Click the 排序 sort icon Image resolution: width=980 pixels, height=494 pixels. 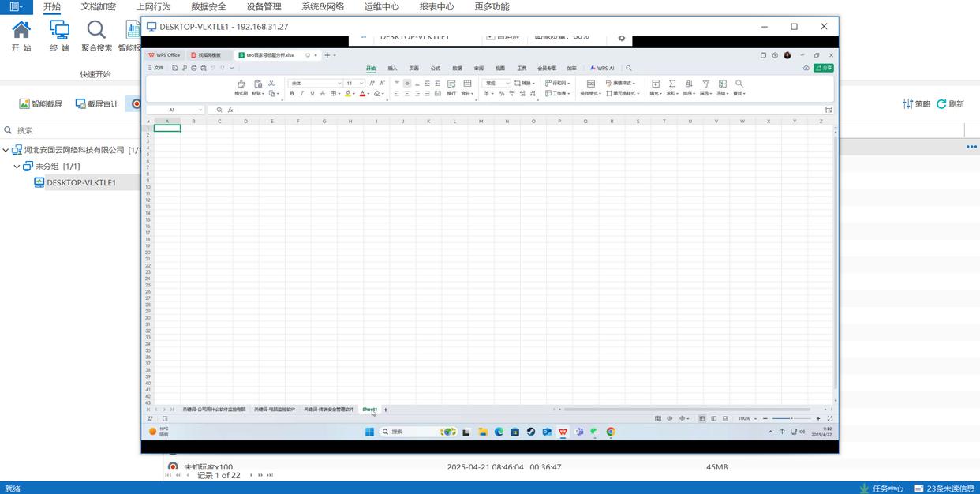(x=689, y=88)
